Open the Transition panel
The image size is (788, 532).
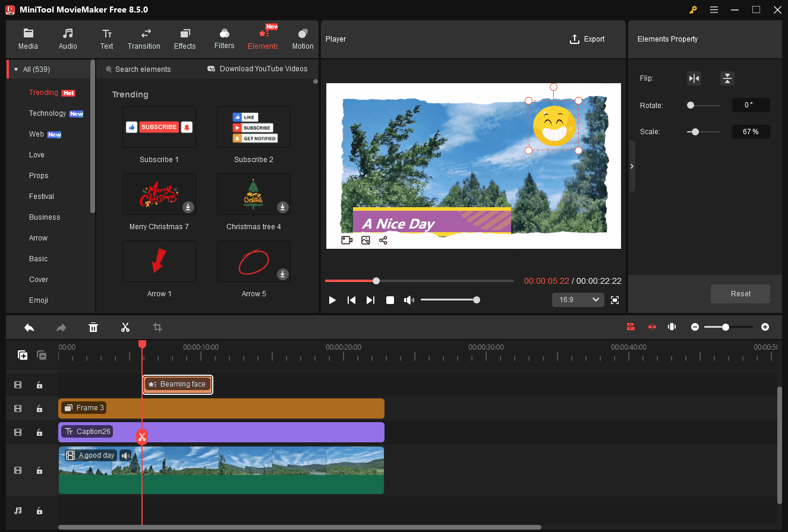point(144,39)
